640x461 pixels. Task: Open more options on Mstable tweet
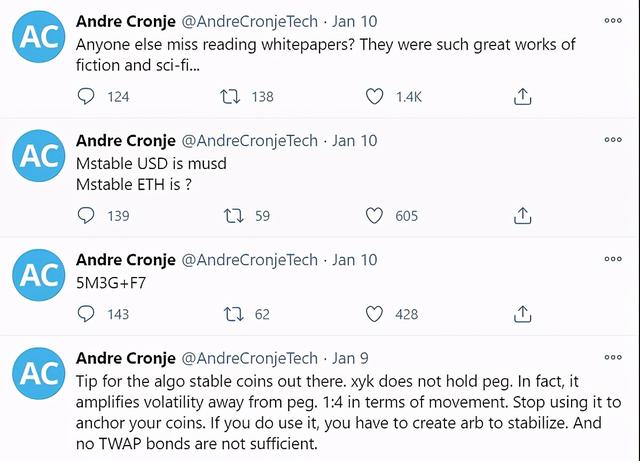pos(613,141)
